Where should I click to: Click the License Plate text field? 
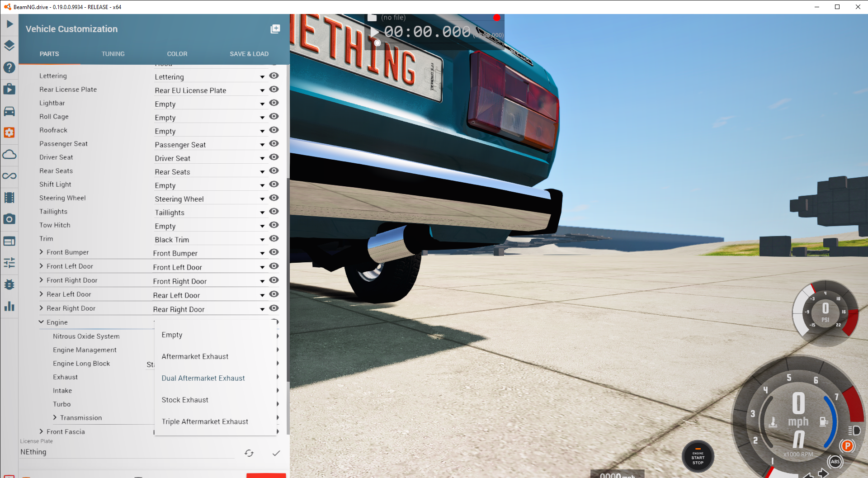tap(127, 452)
